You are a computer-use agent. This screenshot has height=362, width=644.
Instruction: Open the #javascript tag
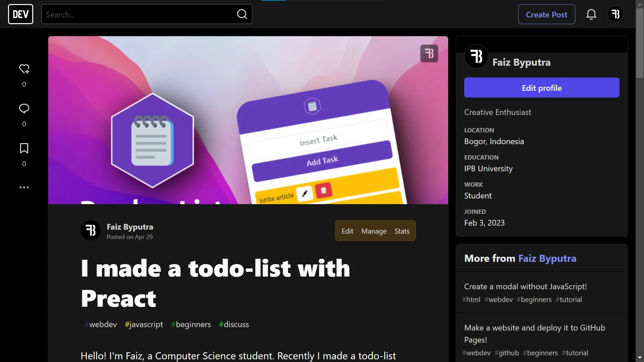(144, 324)
